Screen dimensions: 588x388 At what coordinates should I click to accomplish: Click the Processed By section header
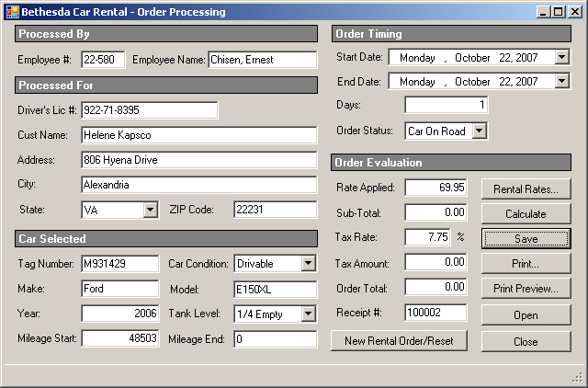point(166,34)
